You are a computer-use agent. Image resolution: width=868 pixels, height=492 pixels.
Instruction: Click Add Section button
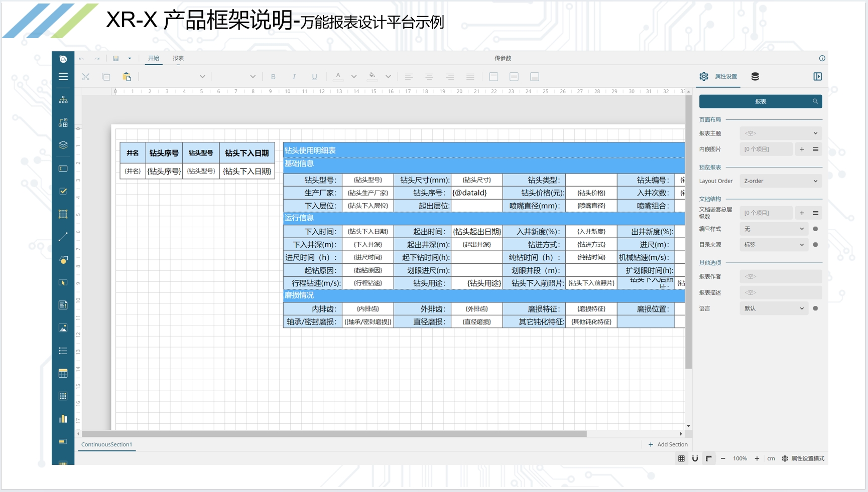coord(668,444)
